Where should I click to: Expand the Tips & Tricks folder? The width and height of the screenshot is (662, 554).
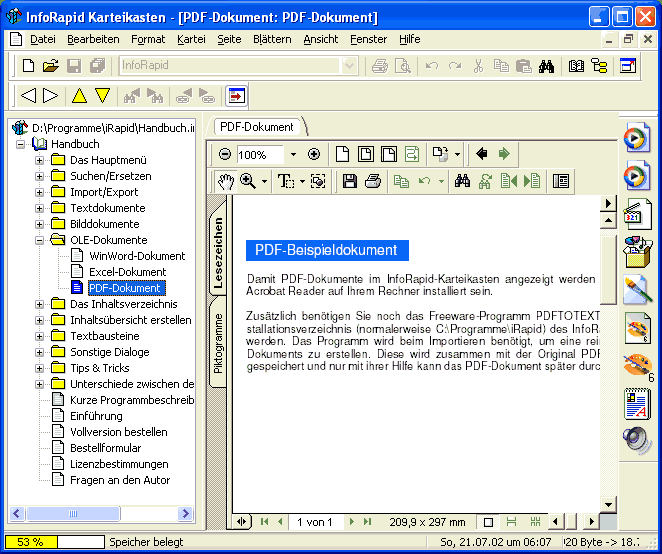click(39, 369)
